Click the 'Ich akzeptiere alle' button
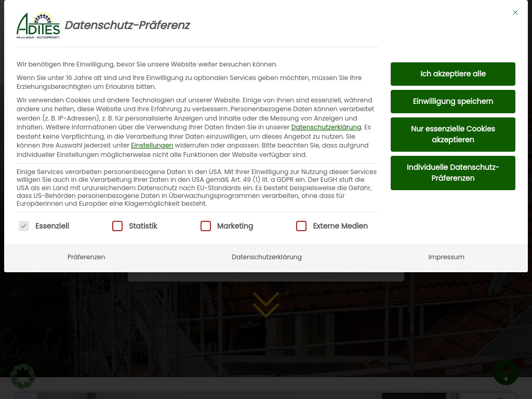The image size is (532, 399). pyautogui.click(x=453, y=74)
